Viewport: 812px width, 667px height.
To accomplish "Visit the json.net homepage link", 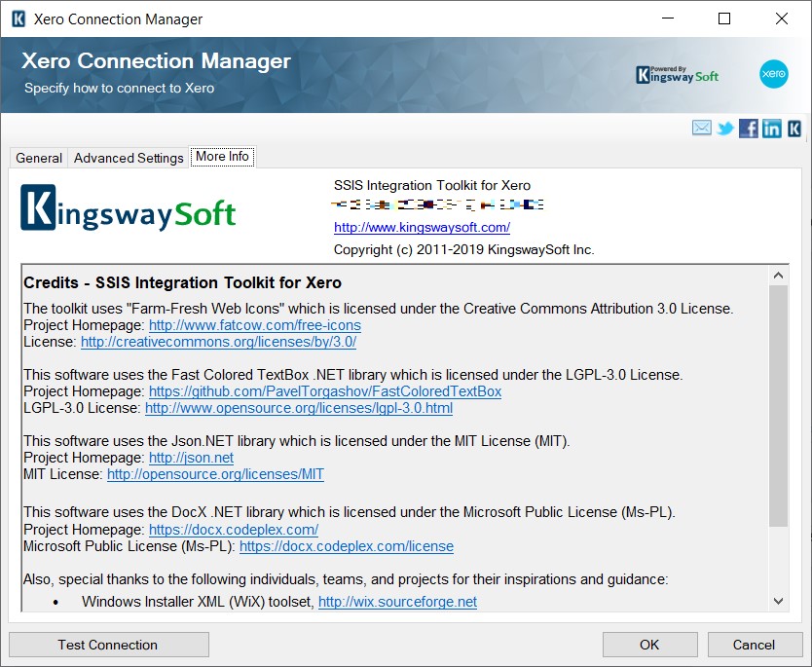I will [x=191, y=458].
